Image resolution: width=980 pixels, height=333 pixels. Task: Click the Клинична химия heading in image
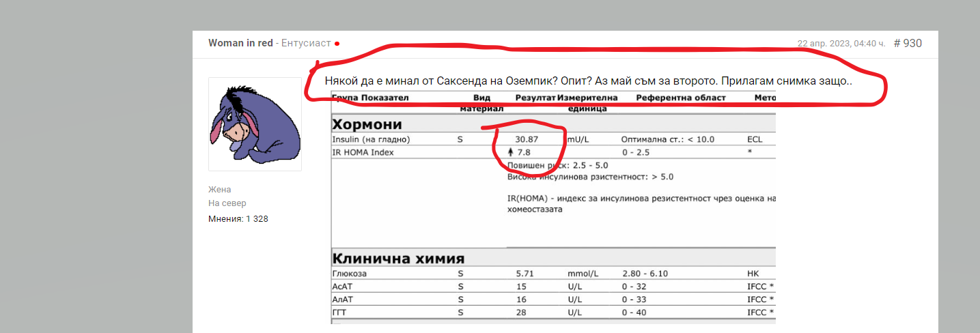click(398, 259)
